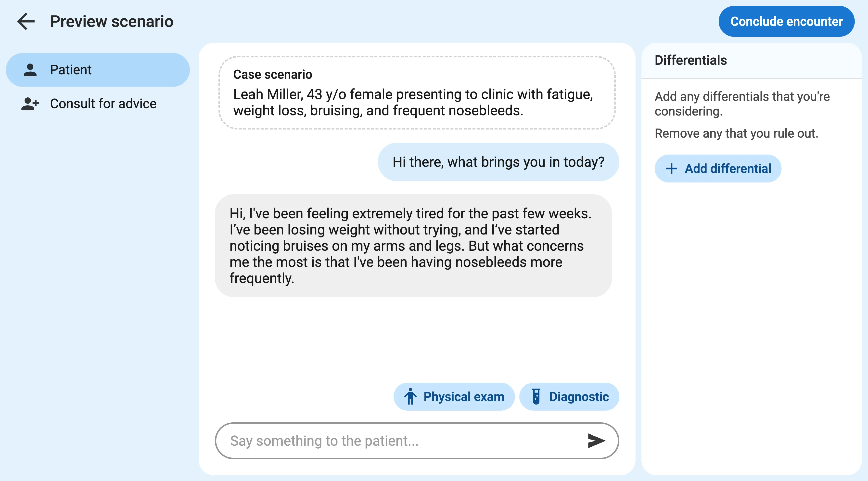Click the plus icon beside Add differential
Screen dimensions: 868x481
(671, 169)
